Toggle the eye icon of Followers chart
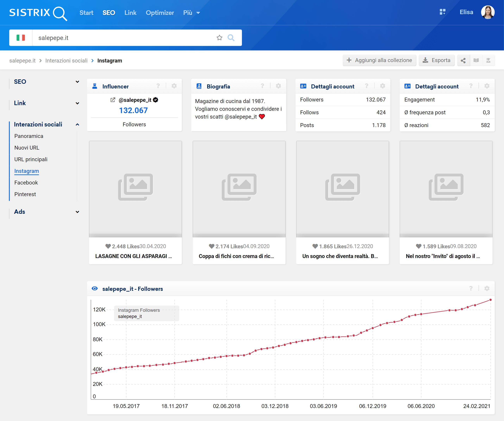This screenshot has height=421, width=504. point(95,288)
